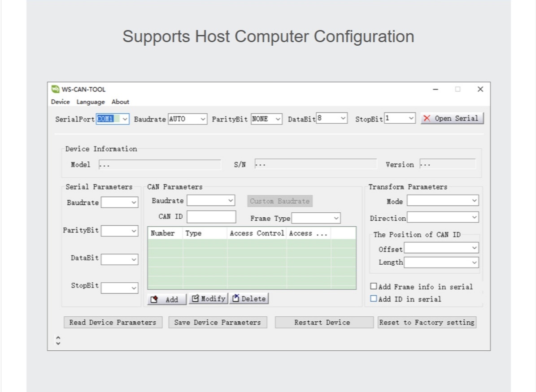Check the Add ID in serial option
Viewport: 536px width, 392px height.
click(x=374, y=299)
